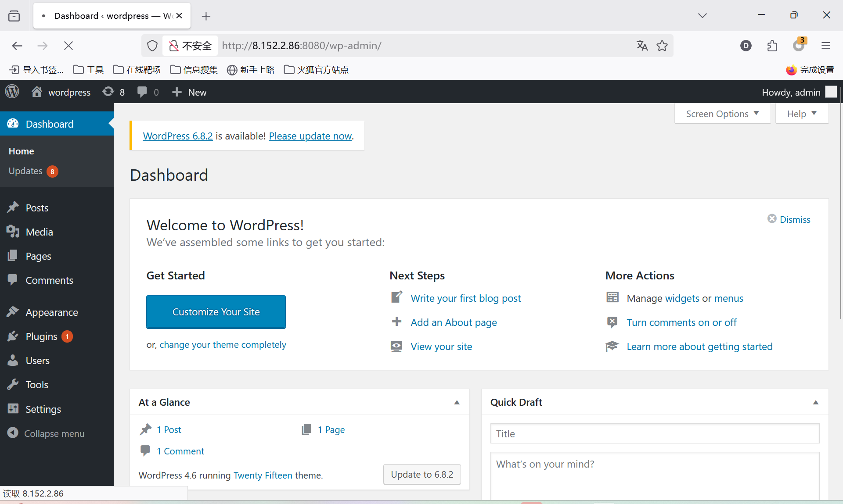This screenshot has width=843, height=504.
Task: Open the wordpress site home icon
Action: [37, 92]
